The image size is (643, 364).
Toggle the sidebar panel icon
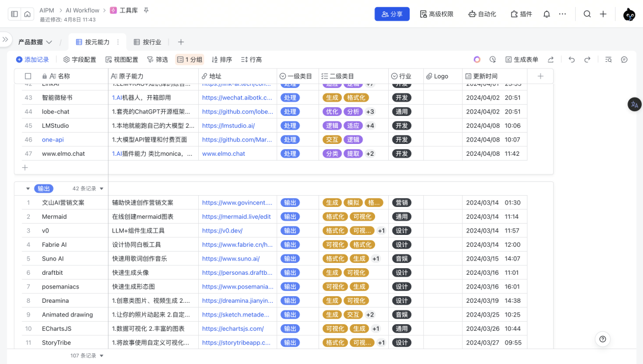coord(15,14)
